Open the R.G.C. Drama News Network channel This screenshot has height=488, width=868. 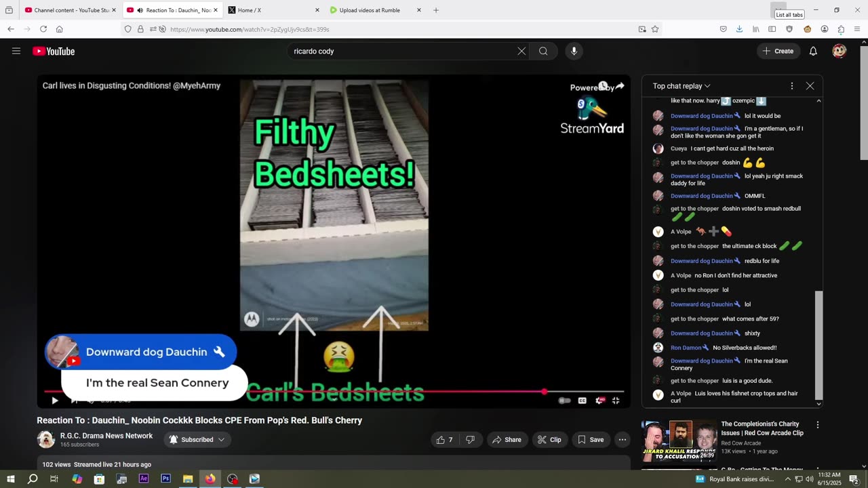click(106, 436)
